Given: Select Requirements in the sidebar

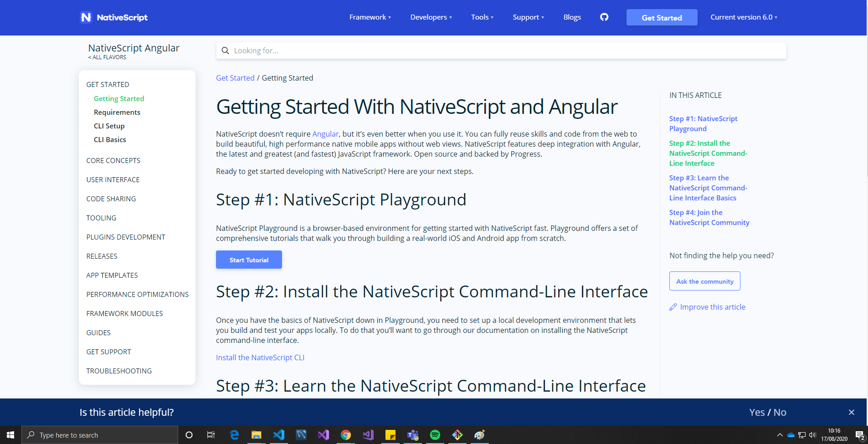Looking at the screenshot, I should (117, 112).
